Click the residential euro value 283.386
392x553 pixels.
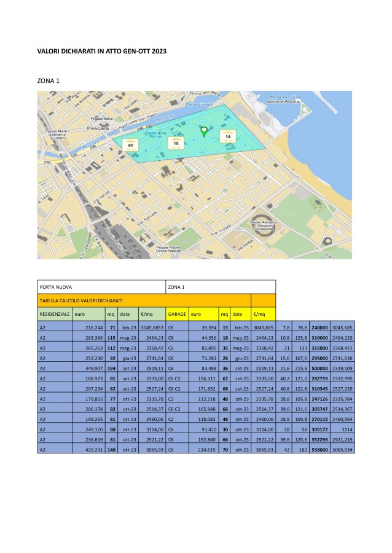[x=94, y=338]
